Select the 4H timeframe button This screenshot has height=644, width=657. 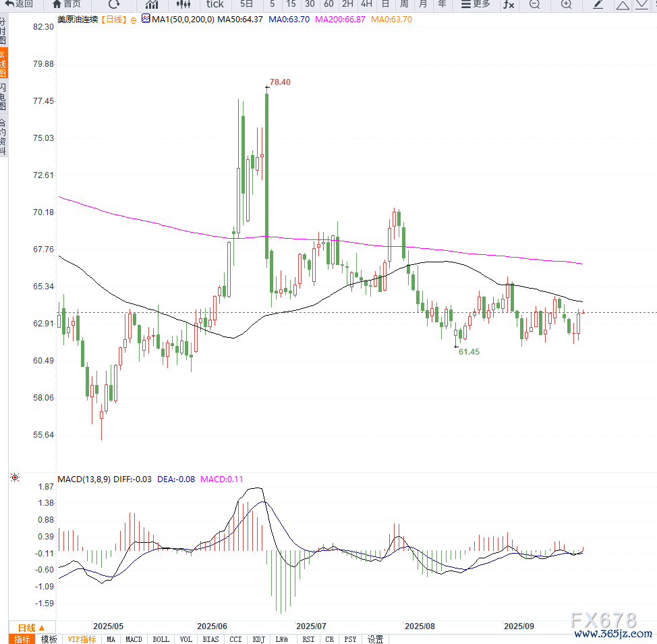click(x=366, y=4)
